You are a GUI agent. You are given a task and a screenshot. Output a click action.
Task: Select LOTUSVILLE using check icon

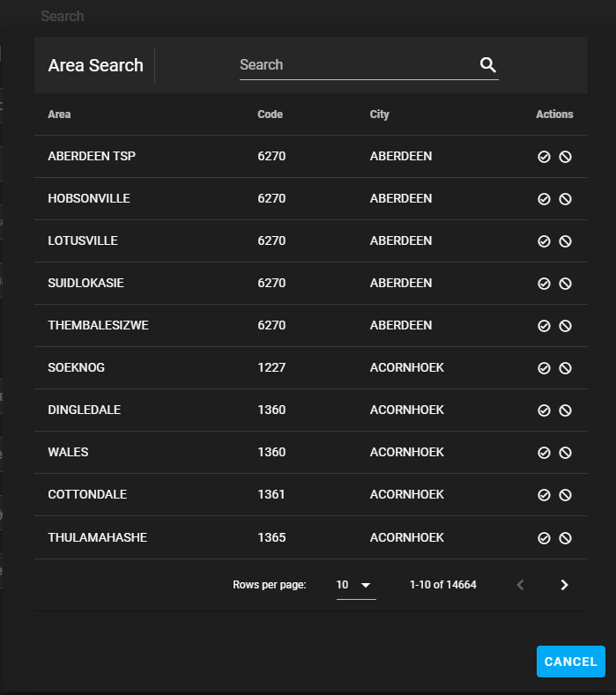(x=544, y=241)
